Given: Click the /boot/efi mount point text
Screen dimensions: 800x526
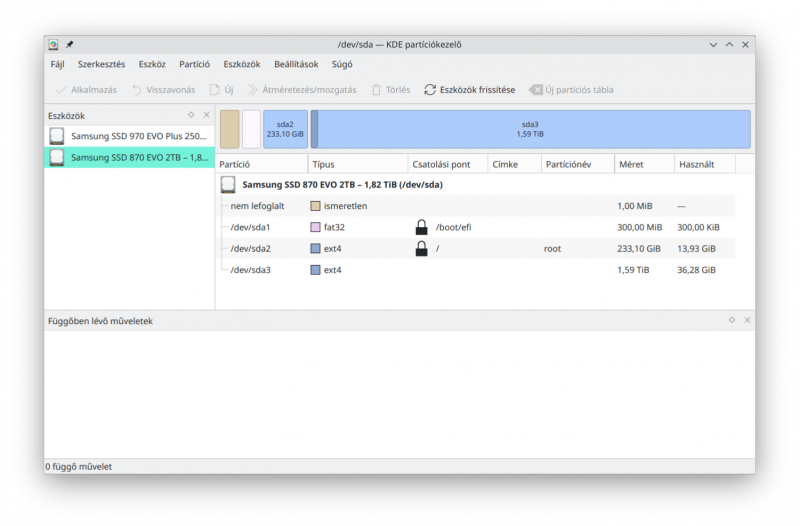Looking at the screenshot, I should coord(454,228).
